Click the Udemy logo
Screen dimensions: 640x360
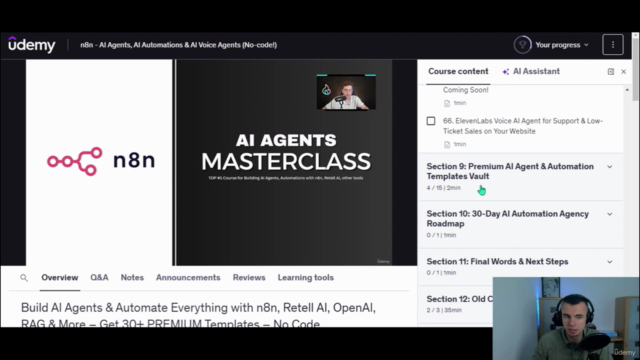click(32, 44)
